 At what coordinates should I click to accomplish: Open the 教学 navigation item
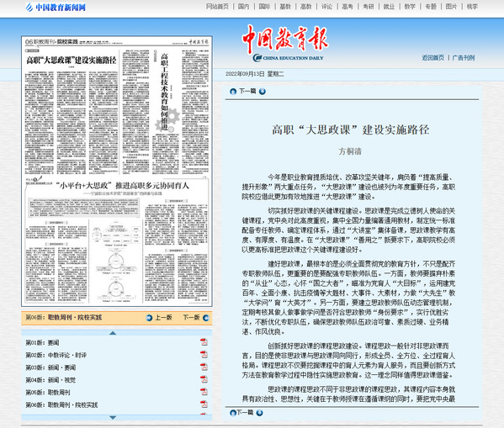pyautogui.click(x=410, y=7)
